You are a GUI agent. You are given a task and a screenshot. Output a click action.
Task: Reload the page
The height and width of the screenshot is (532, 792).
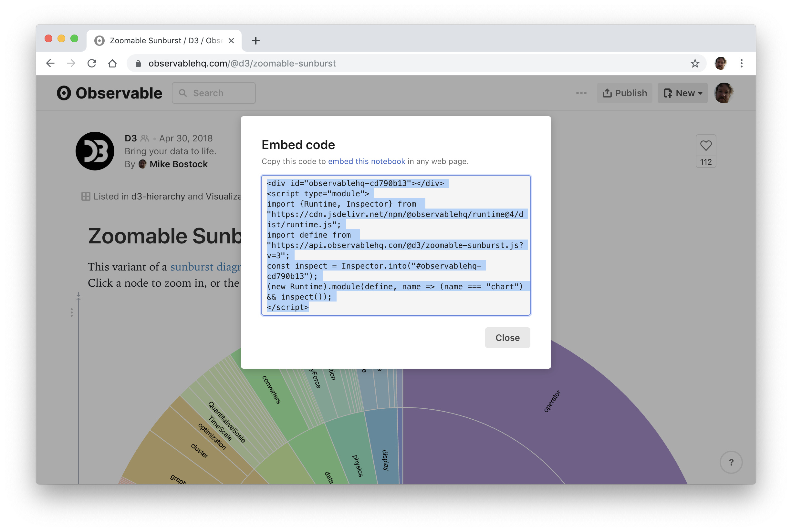92,64
